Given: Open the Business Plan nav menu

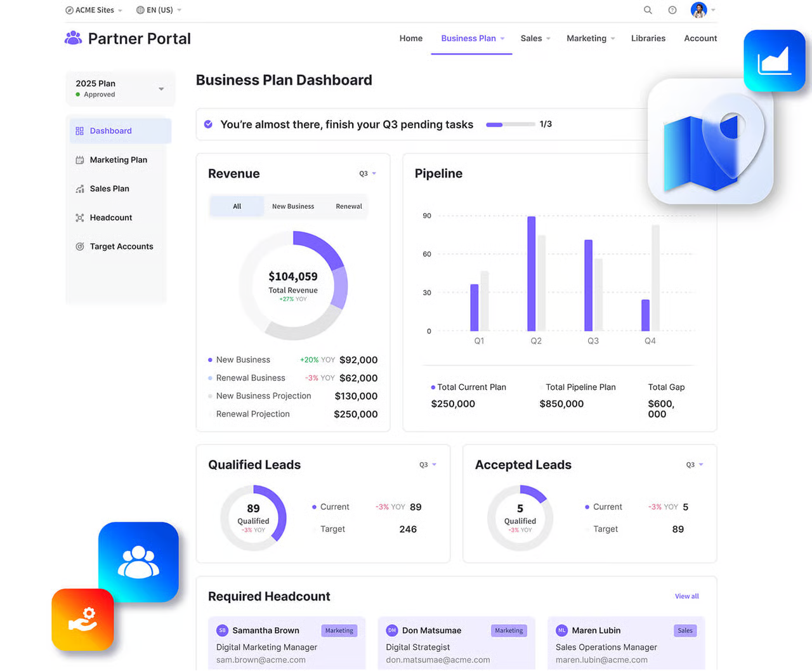Looking at the screenshot, I should [x=472, y=39].
